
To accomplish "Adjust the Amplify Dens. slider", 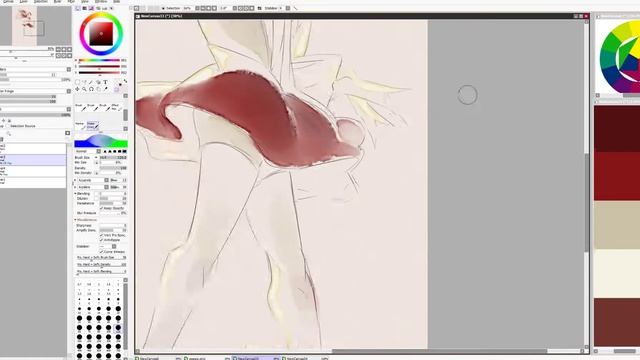I will [x=113, y=230].
